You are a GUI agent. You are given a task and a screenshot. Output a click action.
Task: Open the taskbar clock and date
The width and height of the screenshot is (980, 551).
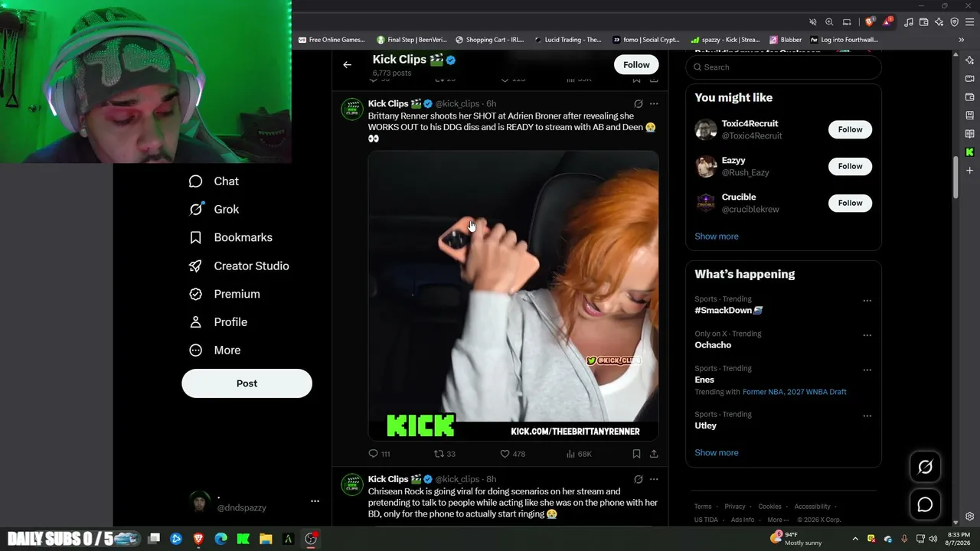[959, 539]
